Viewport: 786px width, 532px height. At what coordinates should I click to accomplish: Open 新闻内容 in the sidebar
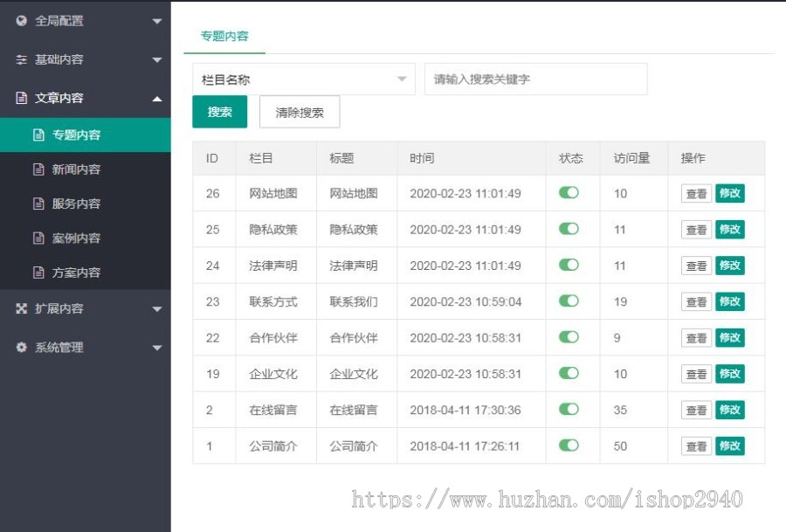(x=86, y=169)
